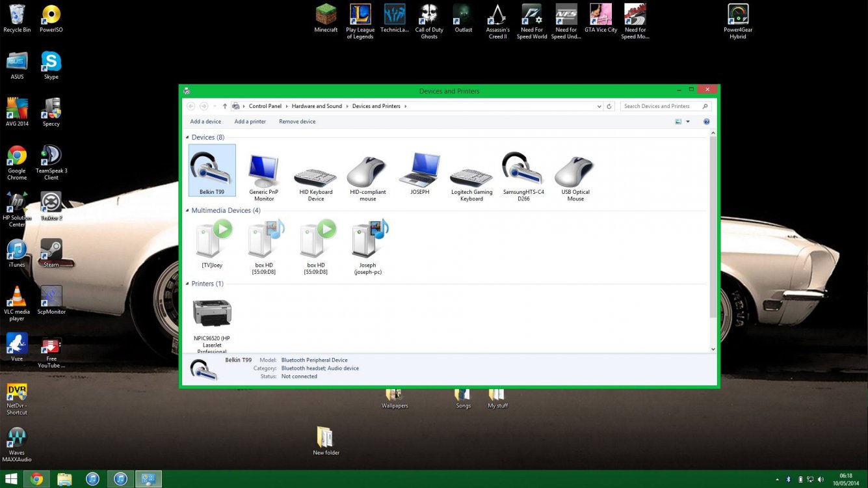
Task: Click Add a device
Action: click(x=205, y=122)
